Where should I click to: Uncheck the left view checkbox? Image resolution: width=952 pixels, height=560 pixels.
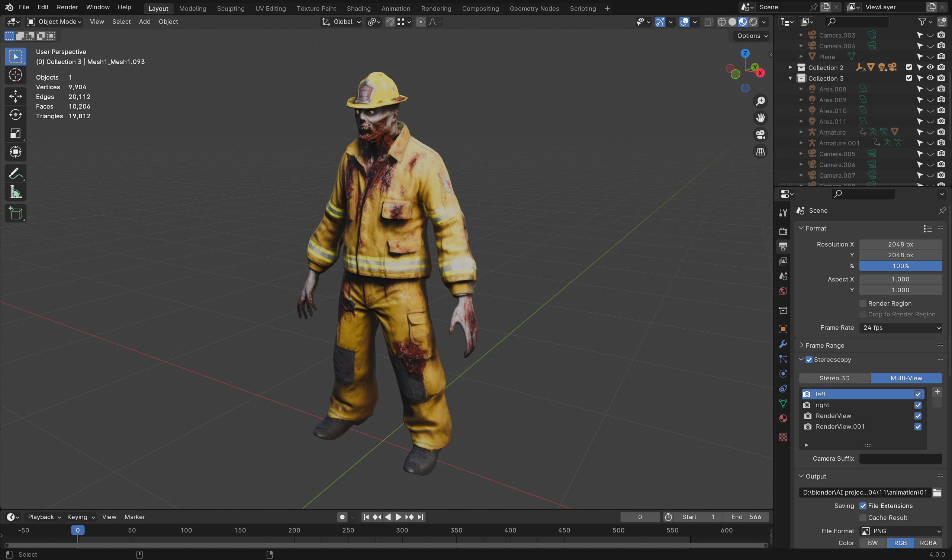click(x=918, y=395)
